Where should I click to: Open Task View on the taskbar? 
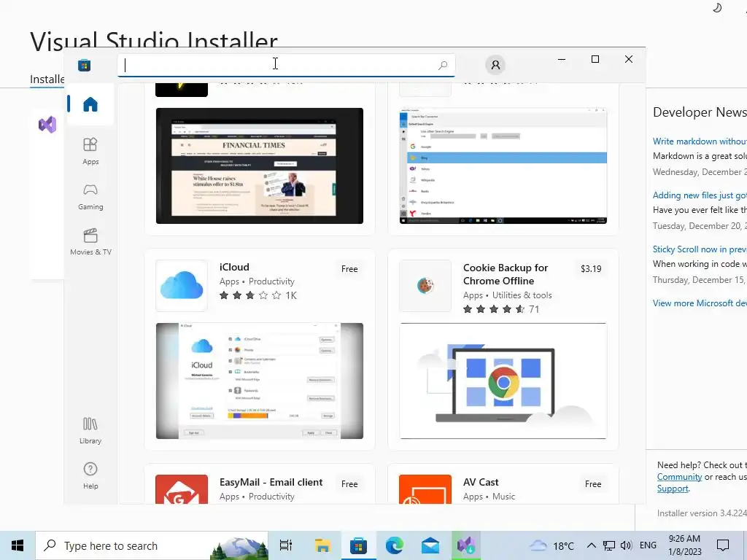[286, 545]
